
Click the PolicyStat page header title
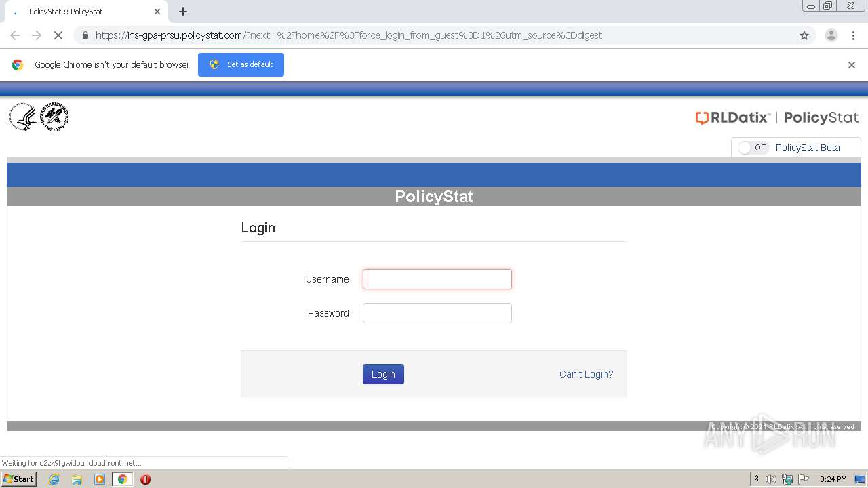[x=434, y=197]
